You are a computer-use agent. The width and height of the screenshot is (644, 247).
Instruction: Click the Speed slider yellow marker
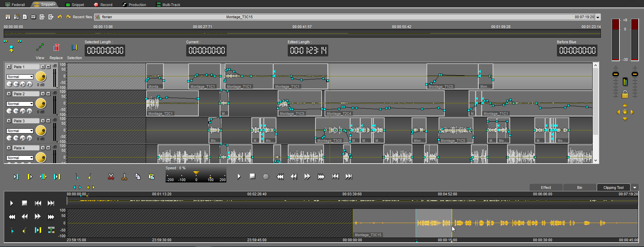coord(196,173)
